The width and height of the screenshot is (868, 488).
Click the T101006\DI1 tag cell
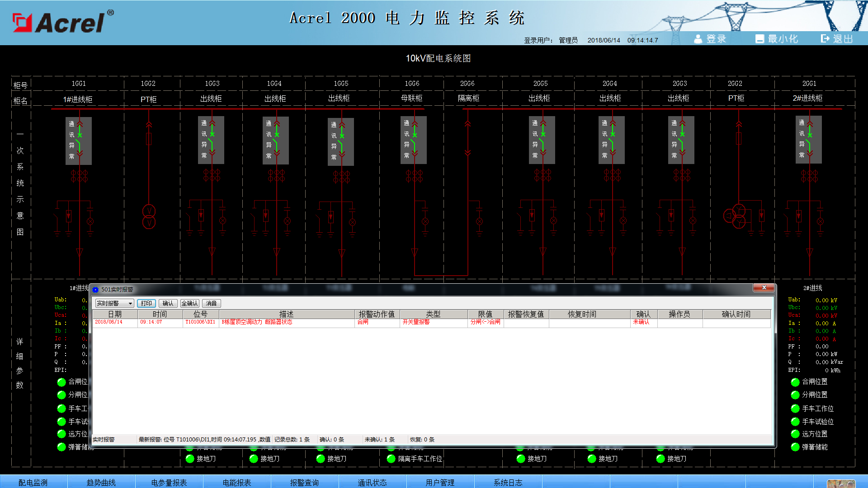point(200,322)
